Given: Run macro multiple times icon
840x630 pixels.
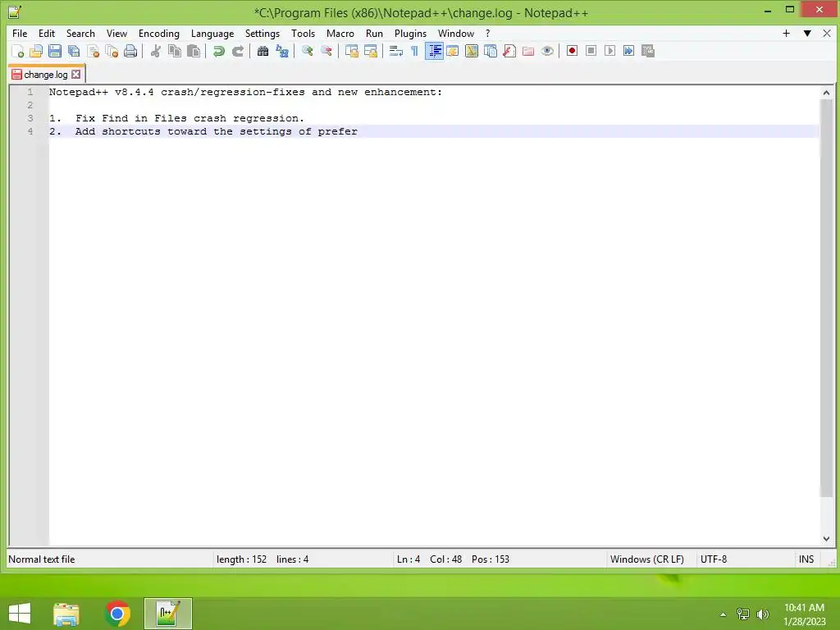Looking at the screenshot, I should [x=629, y=51].
